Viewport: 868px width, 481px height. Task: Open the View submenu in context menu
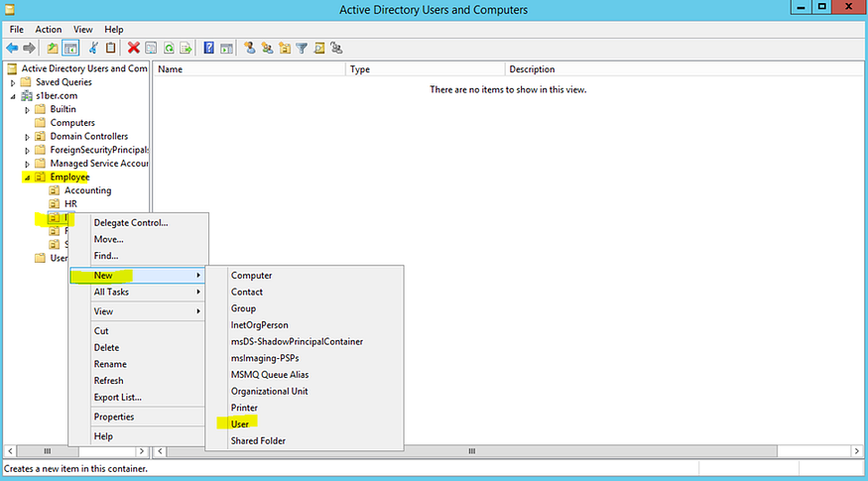point(137,311)
